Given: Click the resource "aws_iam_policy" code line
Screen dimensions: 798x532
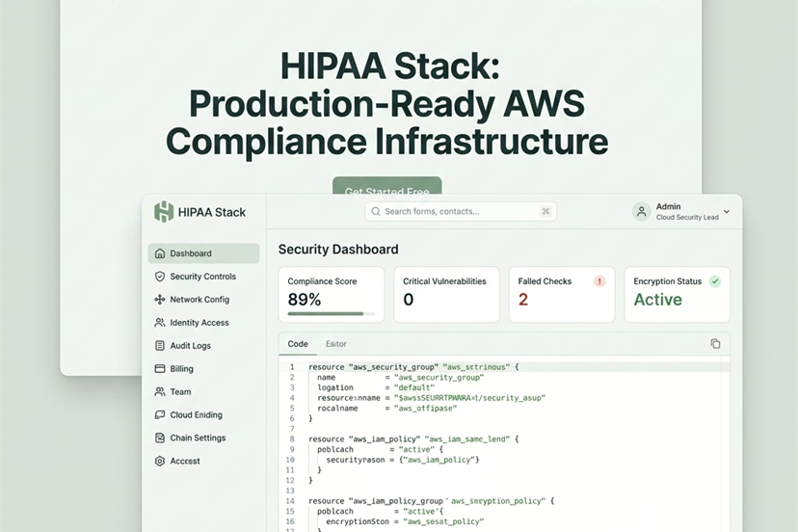Looking at the screenshot, I should tap(413, 439).
